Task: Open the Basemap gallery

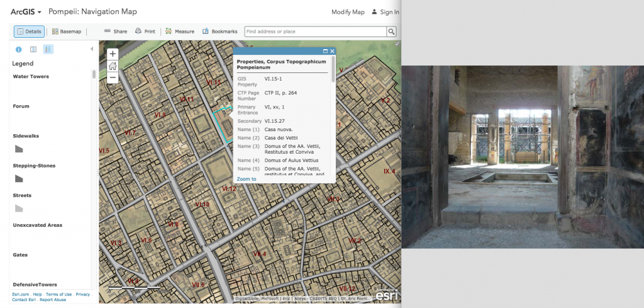Action: 67,31
